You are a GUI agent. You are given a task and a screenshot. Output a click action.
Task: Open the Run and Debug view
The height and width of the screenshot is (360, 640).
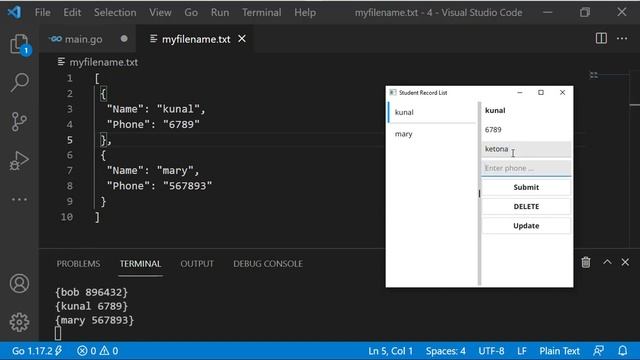click(x=19, y=160)
